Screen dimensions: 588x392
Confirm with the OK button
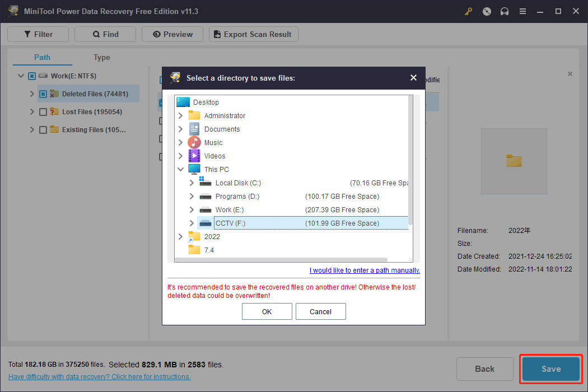point(267,312)
